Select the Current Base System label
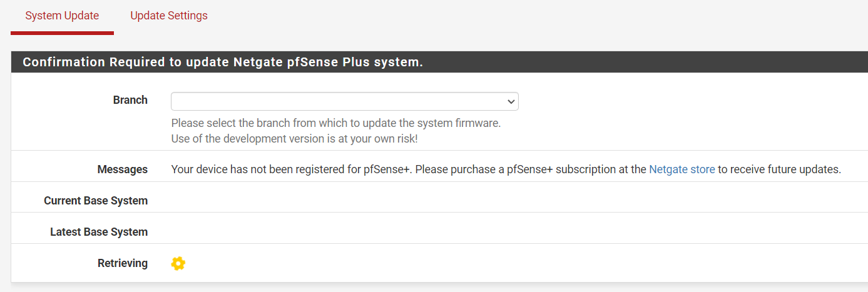Screen dimensions: 868x292 coord(96,201)
